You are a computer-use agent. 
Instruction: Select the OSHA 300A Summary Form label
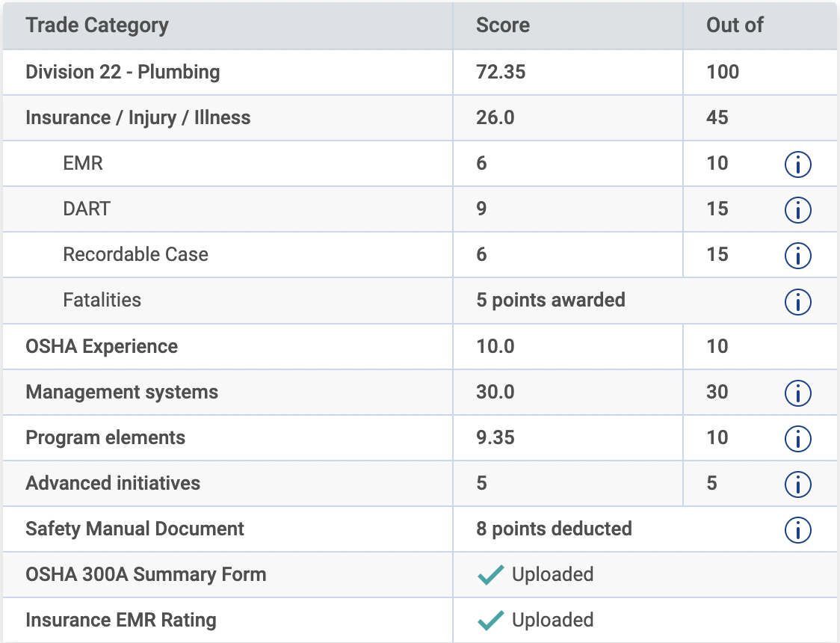[145, 574]
